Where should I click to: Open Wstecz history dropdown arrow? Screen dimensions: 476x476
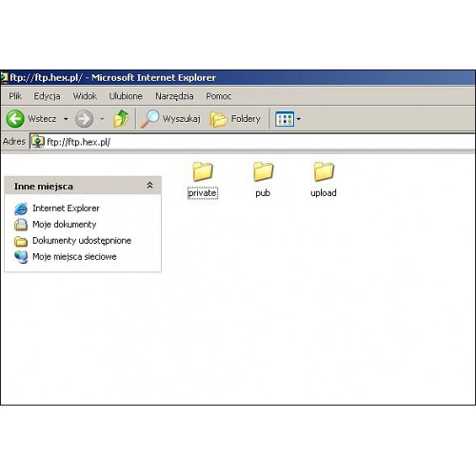click(x=66, y=119)
